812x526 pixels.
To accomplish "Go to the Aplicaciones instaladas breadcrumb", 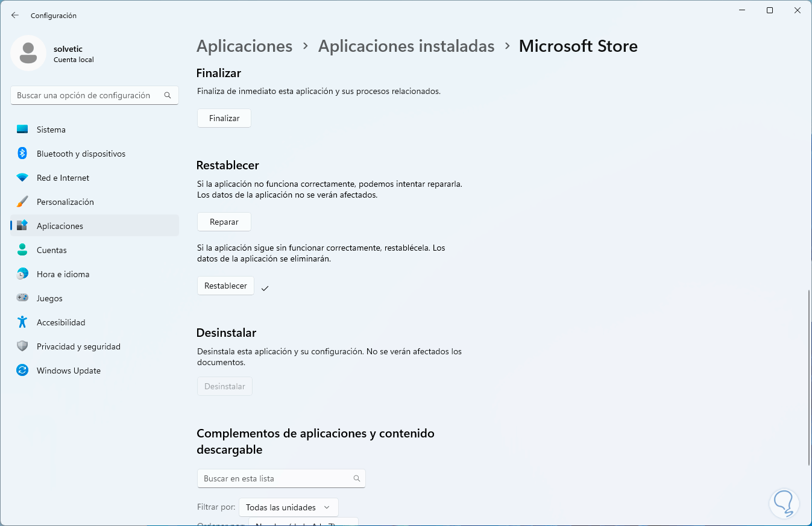I will tap(406, 46).
